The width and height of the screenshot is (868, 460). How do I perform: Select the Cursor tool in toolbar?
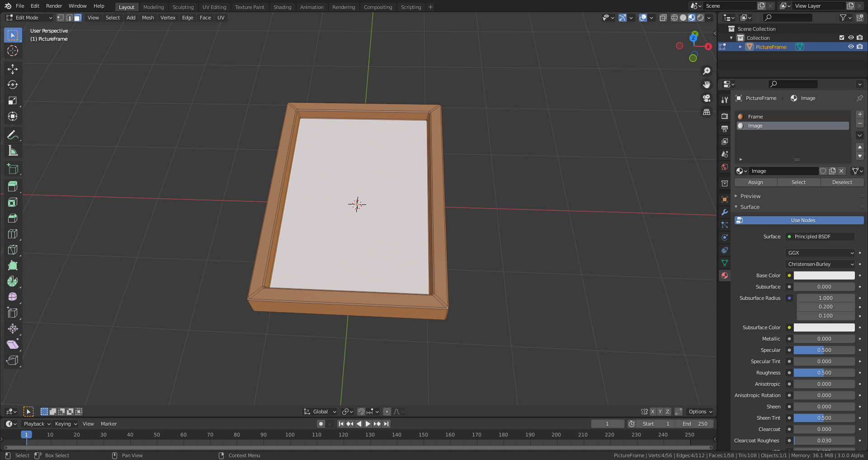[x=13, y=51]
